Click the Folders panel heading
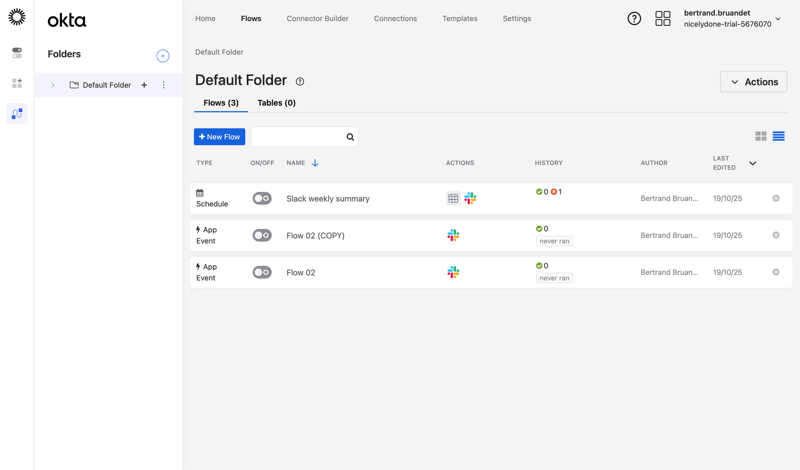The width and height of the screenshot is (800, 470). pos(64,54)
